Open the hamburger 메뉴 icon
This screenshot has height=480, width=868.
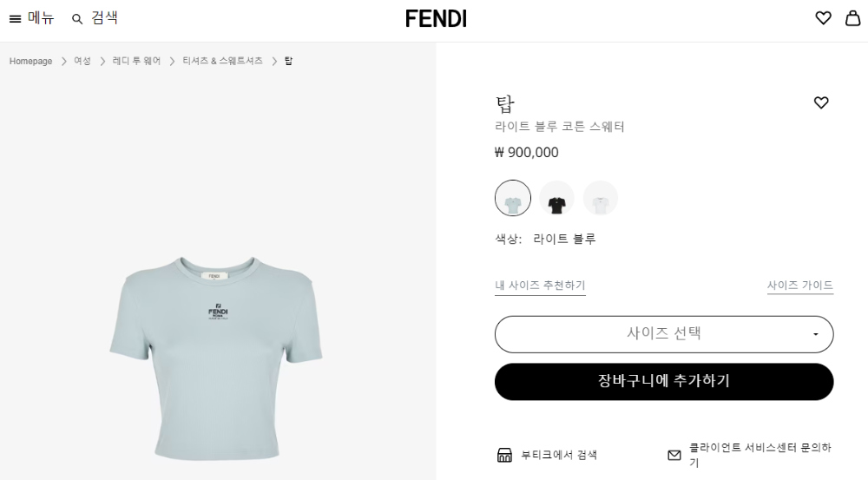click(x=15, y=19)
